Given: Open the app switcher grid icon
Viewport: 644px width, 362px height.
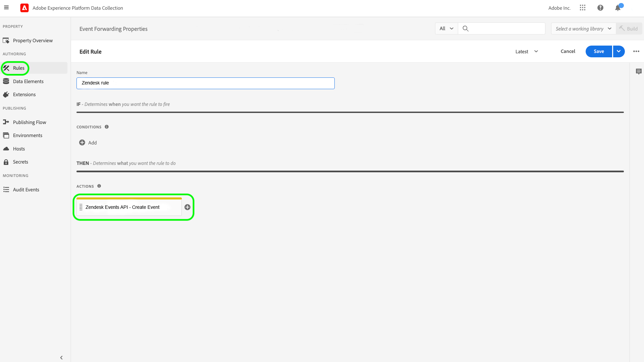Looking at the screenshot, I should (583, 8).
